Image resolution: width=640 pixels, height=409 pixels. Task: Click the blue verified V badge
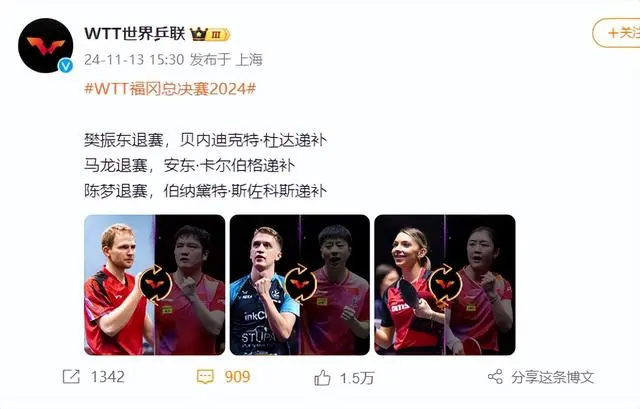coord(65,65)
